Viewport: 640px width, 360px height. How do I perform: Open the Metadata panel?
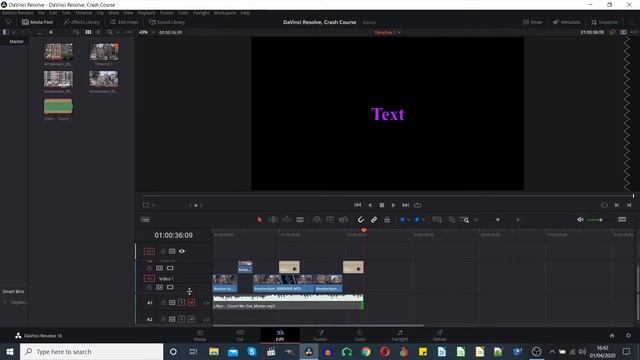[566, 22]
